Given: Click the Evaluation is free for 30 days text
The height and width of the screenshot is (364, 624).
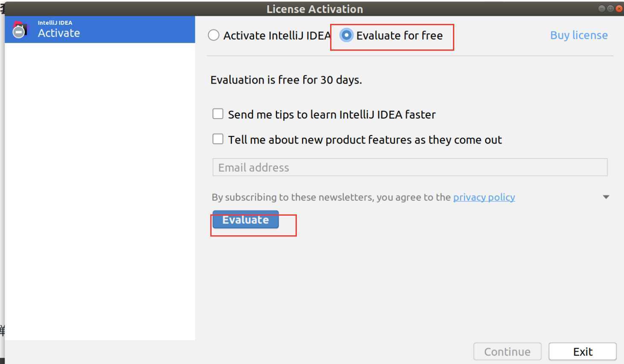Looking at the screenshot, I should (286, 80).
